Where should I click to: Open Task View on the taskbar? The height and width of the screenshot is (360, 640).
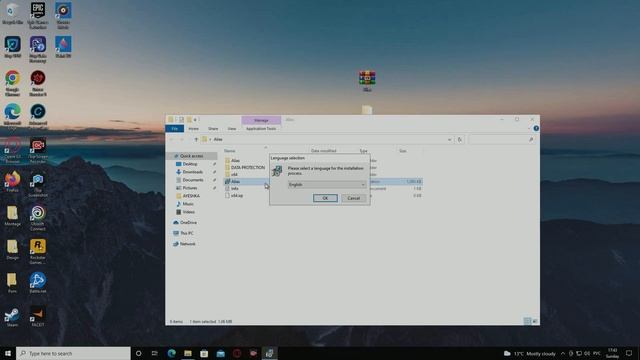click(x=155, y=353)
